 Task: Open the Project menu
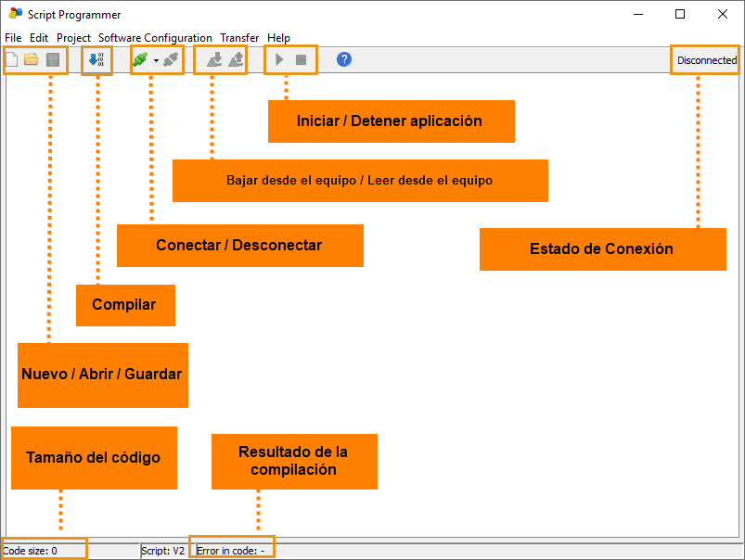[x=73, y=38]
